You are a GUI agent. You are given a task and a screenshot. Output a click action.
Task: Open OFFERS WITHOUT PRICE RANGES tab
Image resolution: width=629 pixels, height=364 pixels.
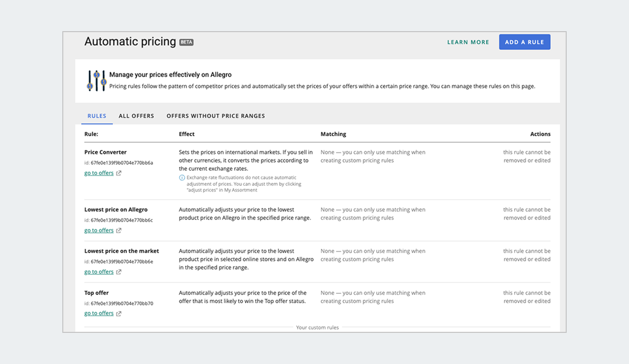pos(216,116)
